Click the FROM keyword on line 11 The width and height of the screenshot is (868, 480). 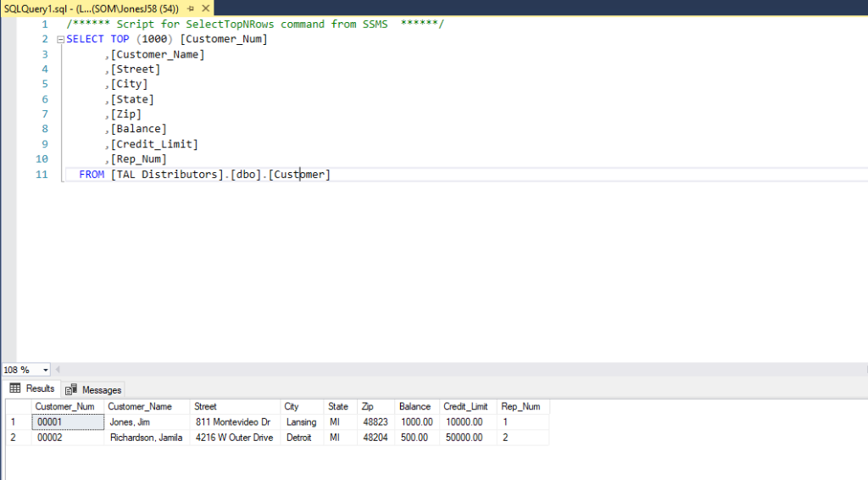click(x=92, y=175)
